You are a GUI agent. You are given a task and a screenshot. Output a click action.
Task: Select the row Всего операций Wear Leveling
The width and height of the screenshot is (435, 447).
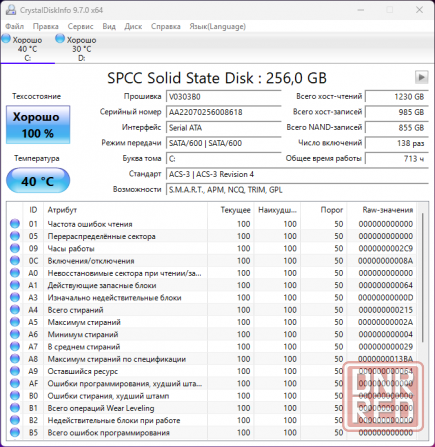pyautogui.click(x=212, y=408)
